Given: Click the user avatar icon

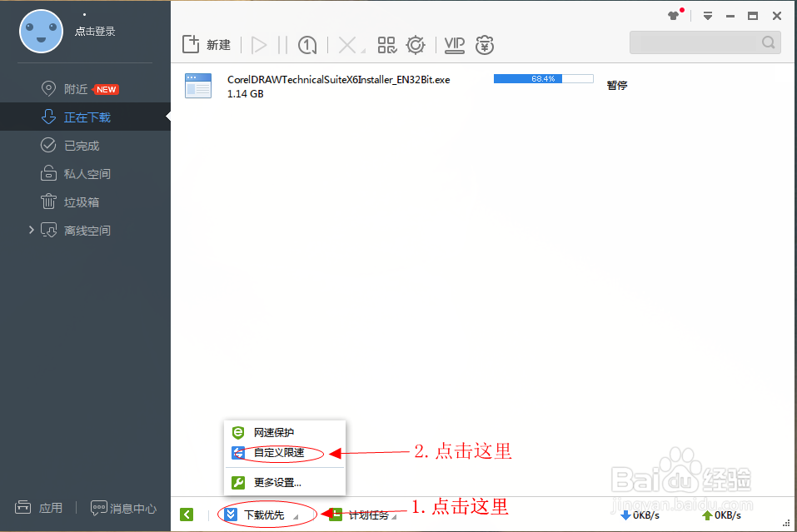Looking at the screenshot, I should (41, 32).
